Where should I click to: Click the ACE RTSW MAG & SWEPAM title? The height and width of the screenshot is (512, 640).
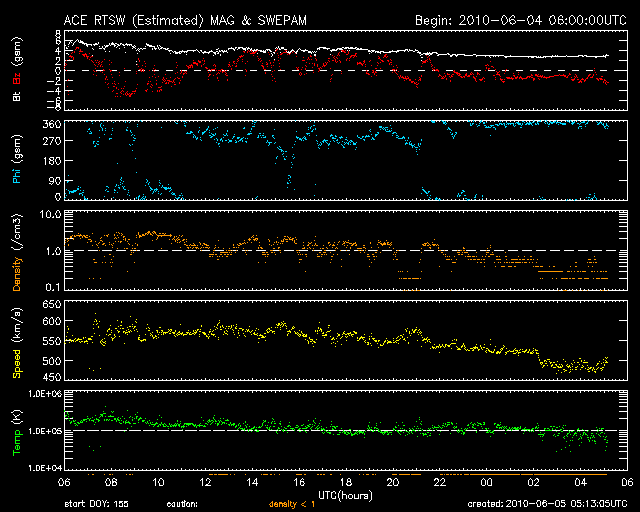(x=185, y=20)
